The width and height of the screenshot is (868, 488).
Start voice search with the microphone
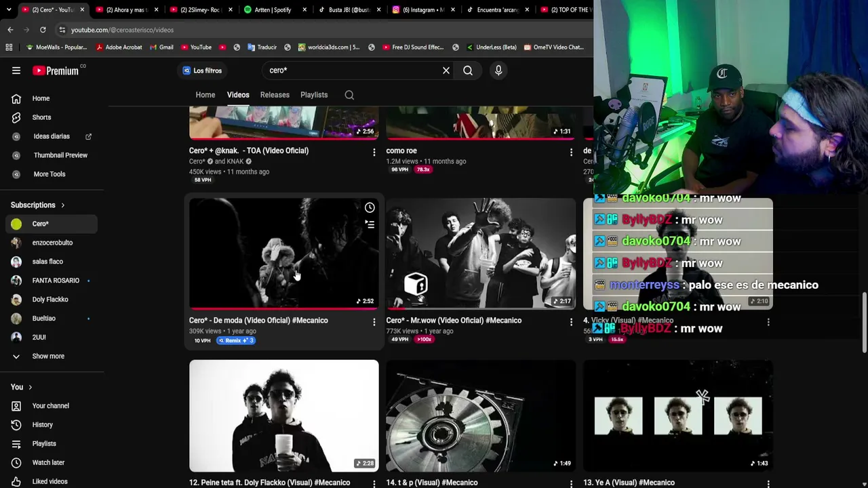[498, 70]
